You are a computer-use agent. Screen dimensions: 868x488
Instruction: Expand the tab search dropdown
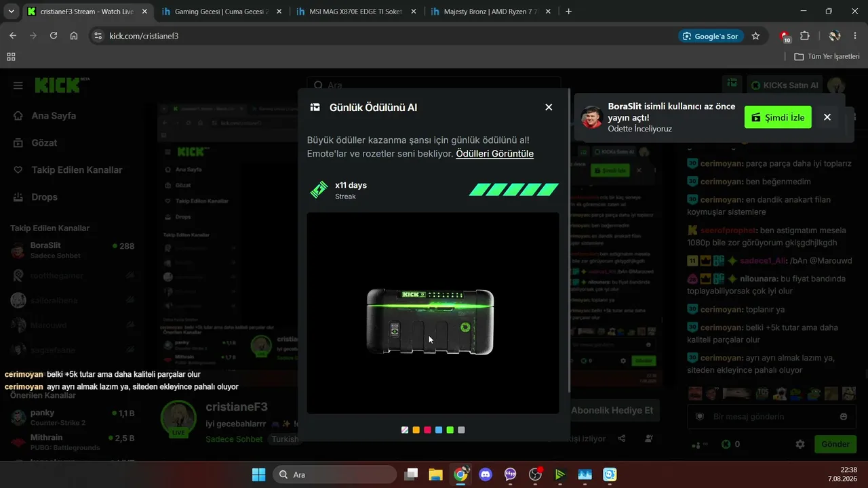pyautogui.click(x=12, y=12)
